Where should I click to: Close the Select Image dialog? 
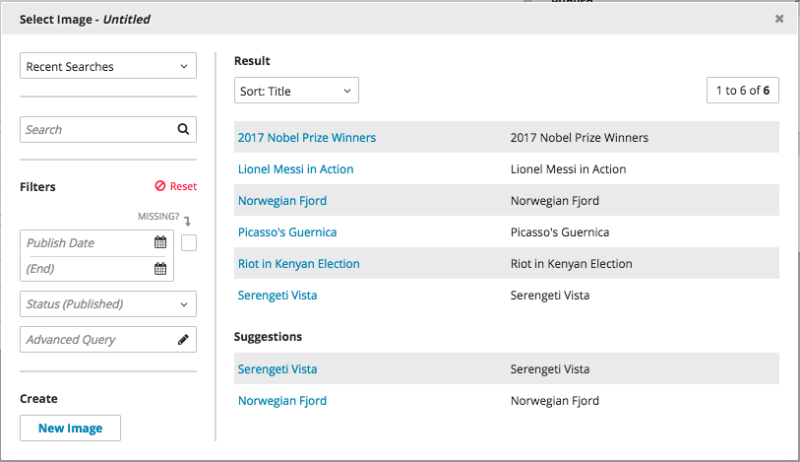[779, 18]
